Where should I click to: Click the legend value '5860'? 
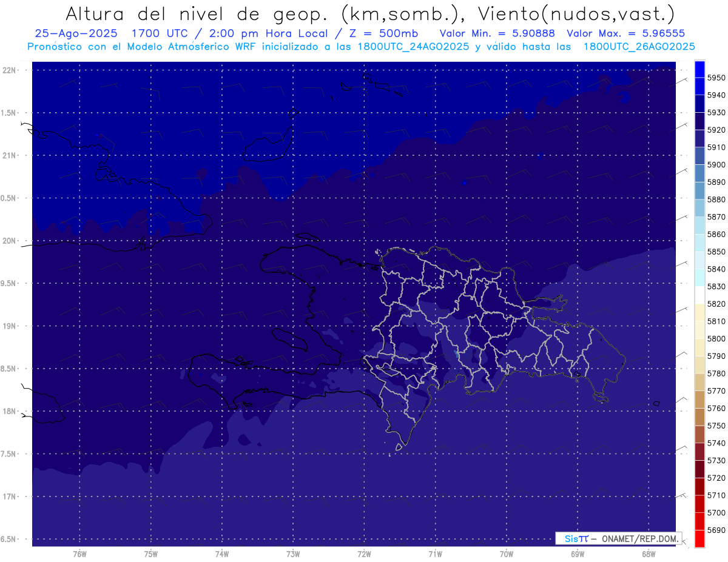716,234
